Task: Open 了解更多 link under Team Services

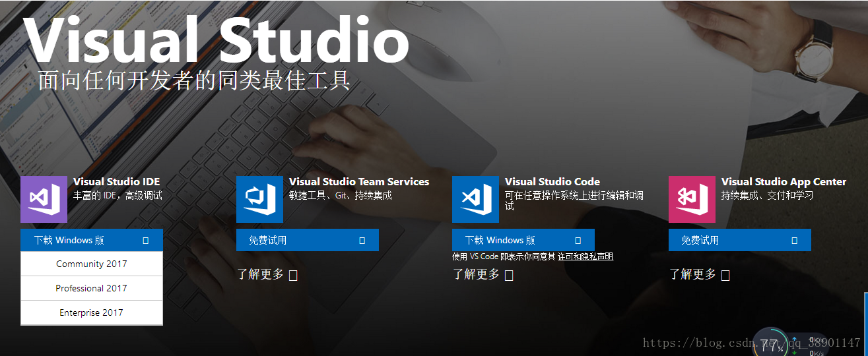Action: (267, 274)
